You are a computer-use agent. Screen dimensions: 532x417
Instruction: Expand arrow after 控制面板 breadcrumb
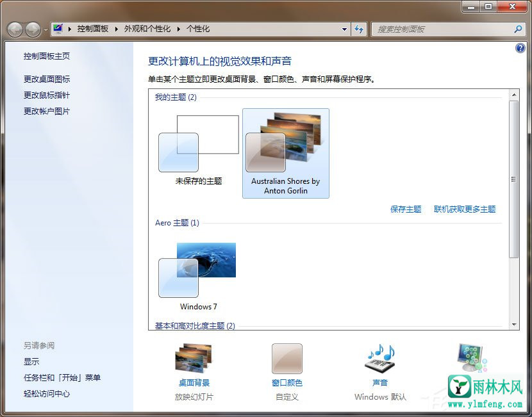(116, 29)
